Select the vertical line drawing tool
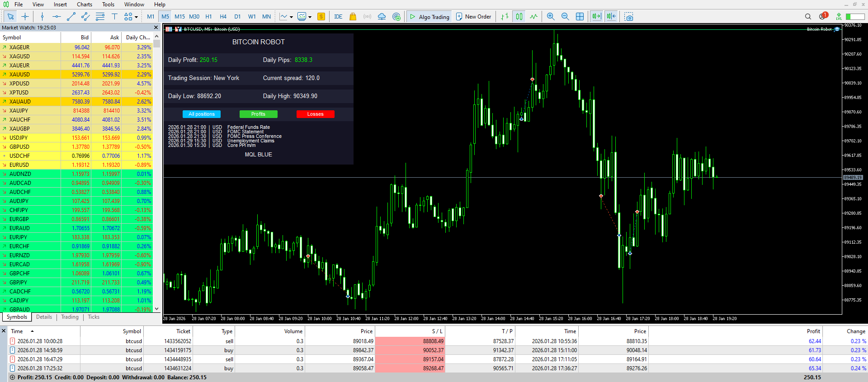868x382 pixels. [x=42, y=17]
